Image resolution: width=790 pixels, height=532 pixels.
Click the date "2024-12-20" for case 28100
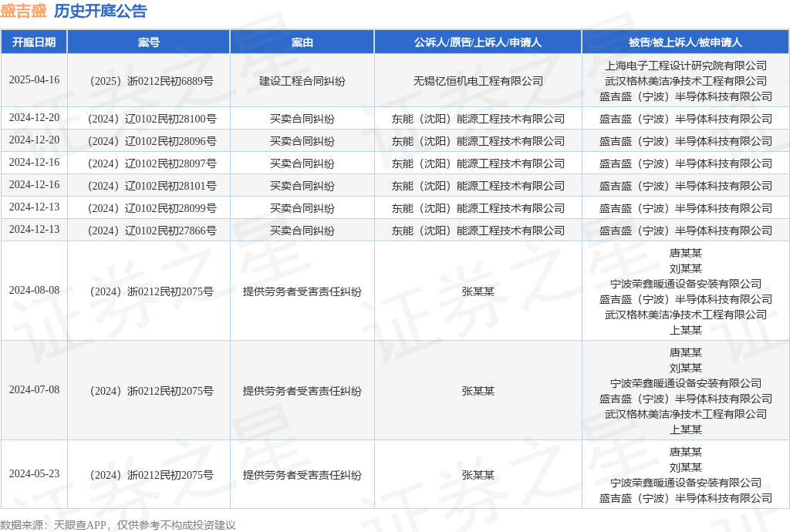pos(34,118)
